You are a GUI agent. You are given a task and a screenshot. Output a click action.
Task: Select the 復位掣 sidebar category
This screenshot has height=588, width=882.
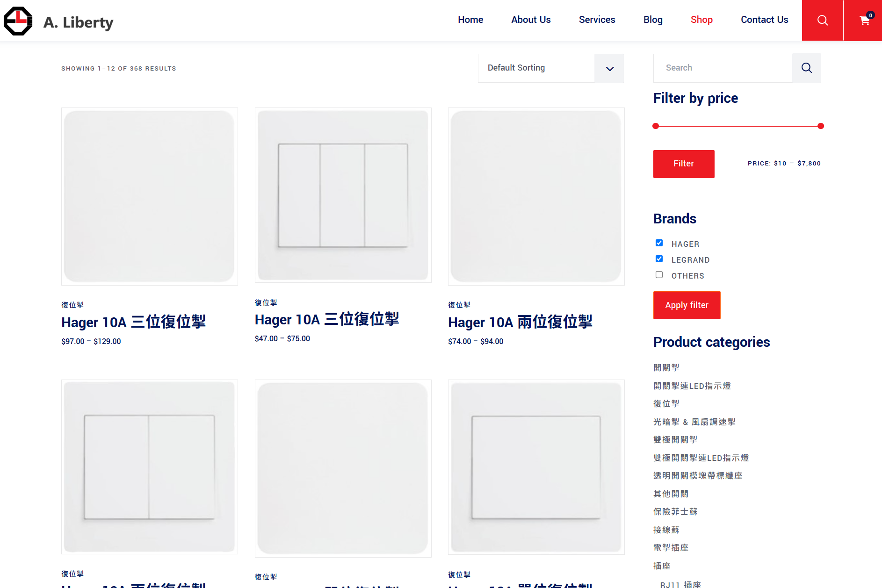pyautogui.click(x=666, y=404)
